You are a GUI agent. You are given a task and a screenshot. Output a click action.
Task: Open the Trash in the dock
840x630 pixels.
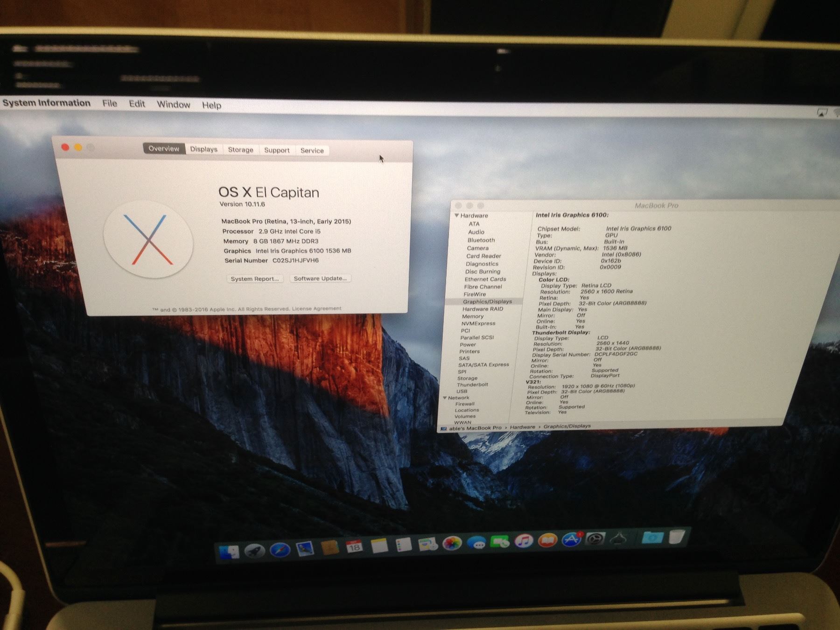(x=676, y=537)
